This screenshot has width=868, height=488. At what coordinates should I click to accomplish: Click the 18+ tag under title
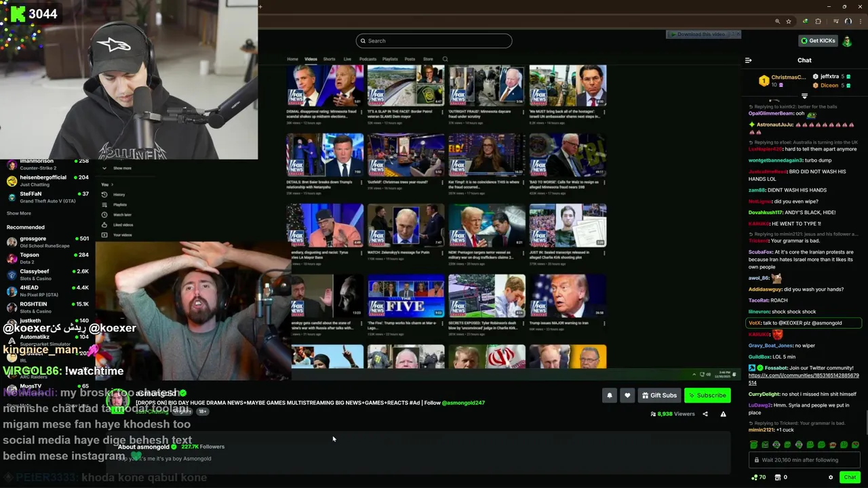pyautogui.click(x=203, y=411)
